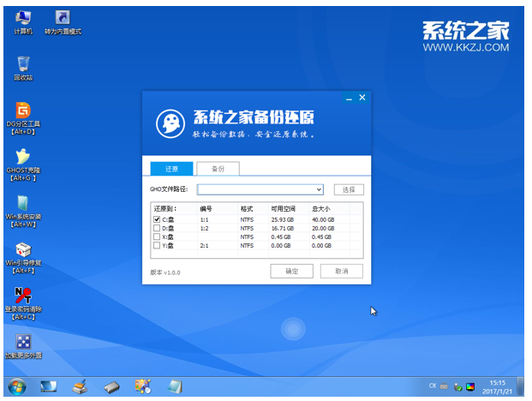This screenshot has width=532, height=401.
Task: Open the Windows Start orb
Action: 17,386
